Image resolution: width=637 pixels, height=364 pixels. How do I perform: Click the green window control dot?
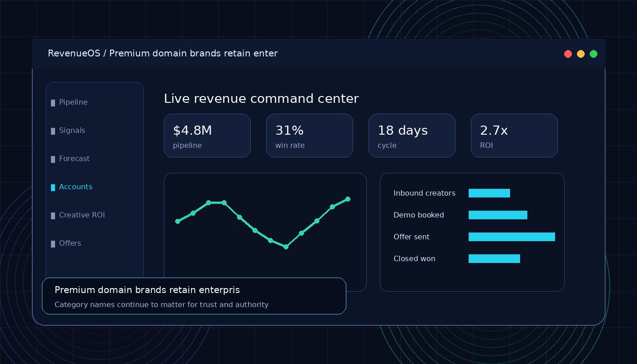[593, 54]
